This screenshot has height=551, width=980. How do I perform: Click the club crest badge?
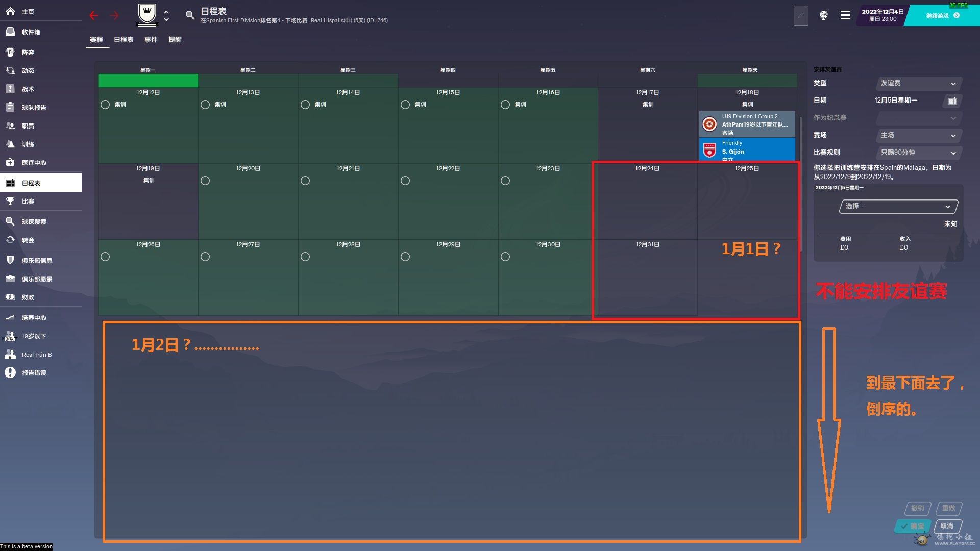(x=147, y=15)
